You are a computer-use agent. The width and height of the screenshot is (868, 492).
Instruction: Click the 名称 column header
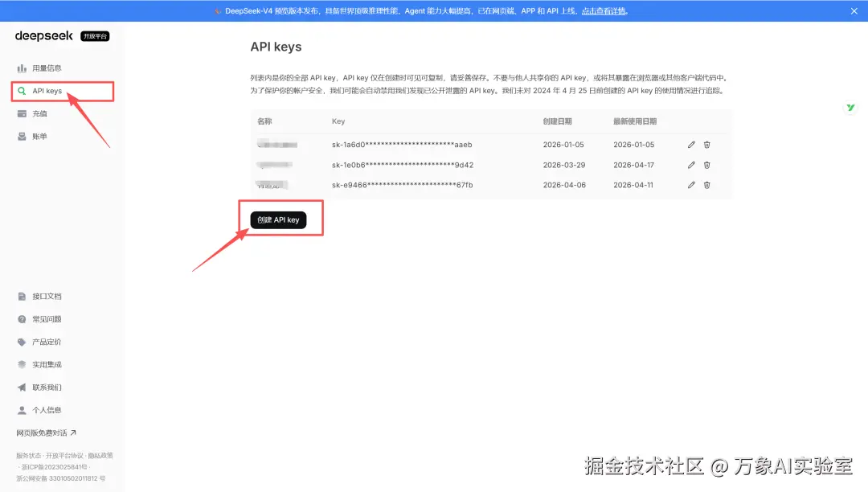point(264,121)
